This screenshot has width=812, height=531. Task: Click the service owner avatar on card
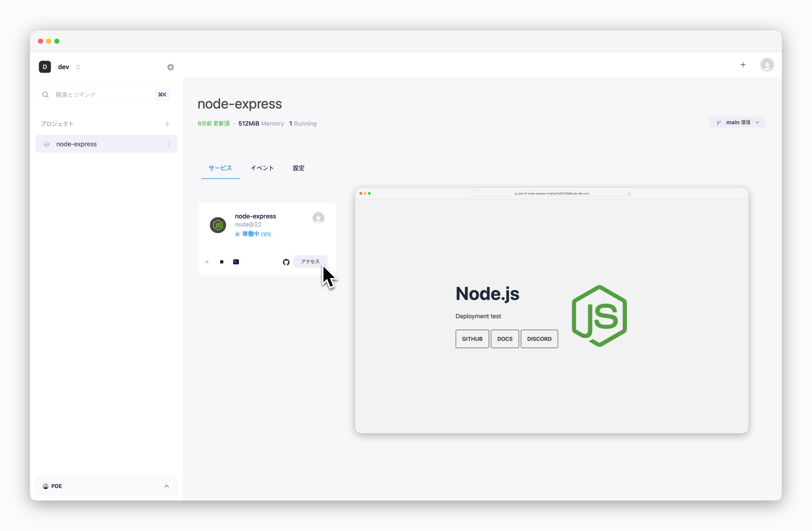318,218
